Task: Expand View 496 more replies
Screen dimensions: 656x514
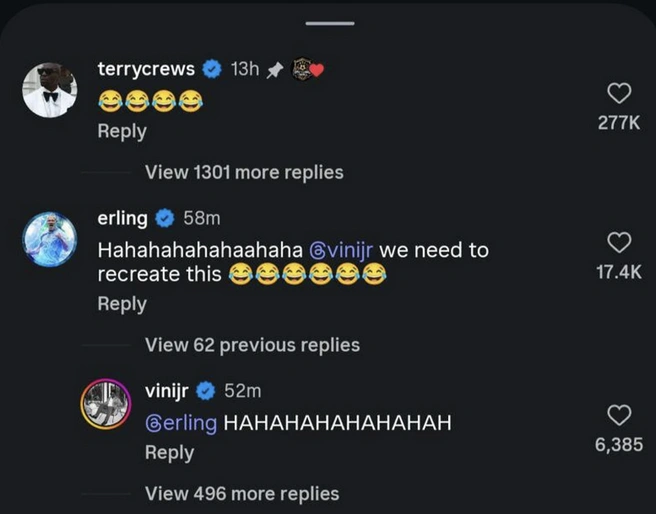Action: pyautogui.click(x=242, y=494)
